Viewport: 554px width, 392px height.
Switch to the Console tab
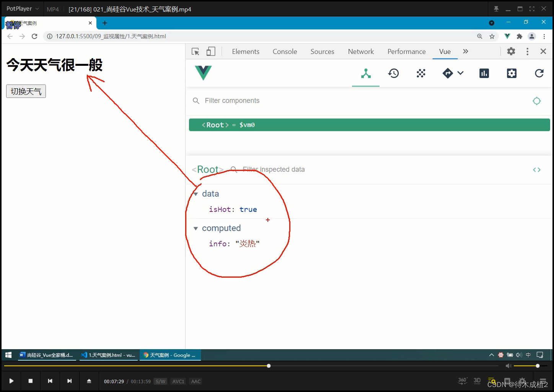click(x=285, y=52)
